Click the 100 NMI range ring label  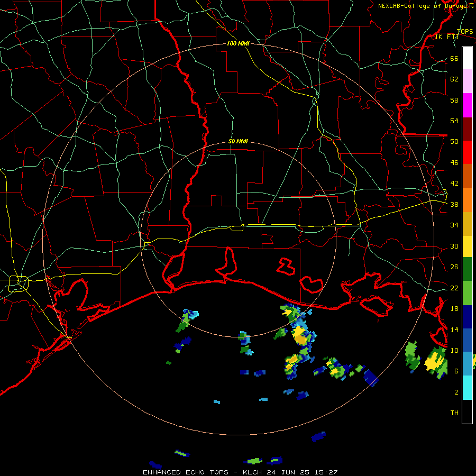coord(238,43)
